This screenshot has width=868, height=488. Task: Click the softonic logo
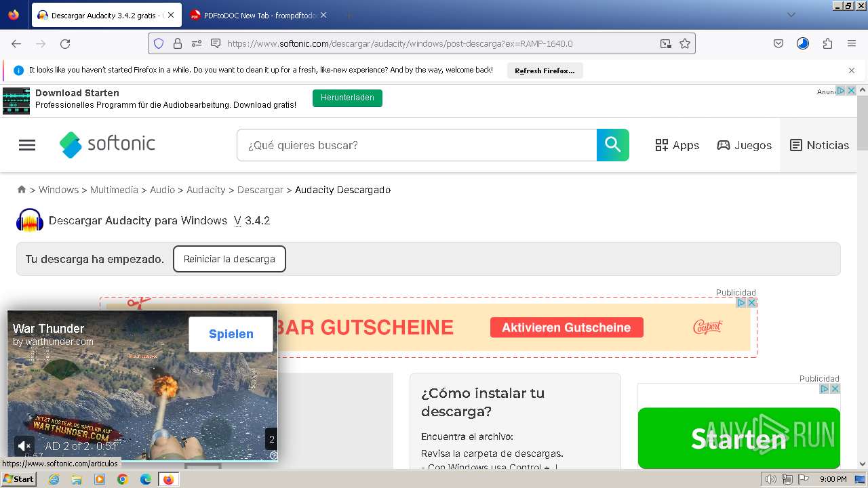pyautogui.click(x=107, y=144)
